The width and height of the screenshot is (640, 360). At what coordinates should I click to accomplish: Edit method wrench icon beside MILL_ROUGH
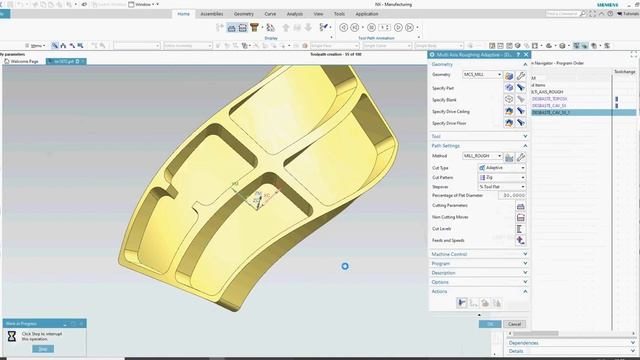520,157
